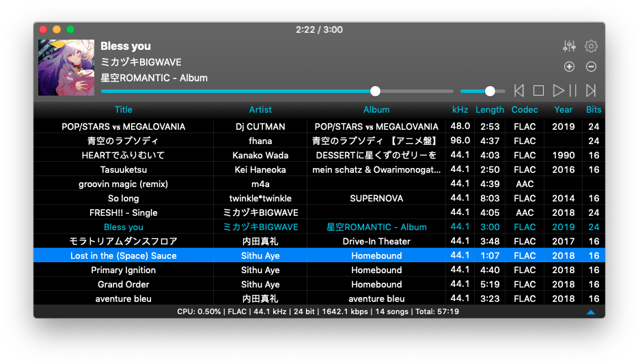Click the Bless you now-playing title
The width and height of the screenshot is (638, 364).
click(x=125, y=46)
